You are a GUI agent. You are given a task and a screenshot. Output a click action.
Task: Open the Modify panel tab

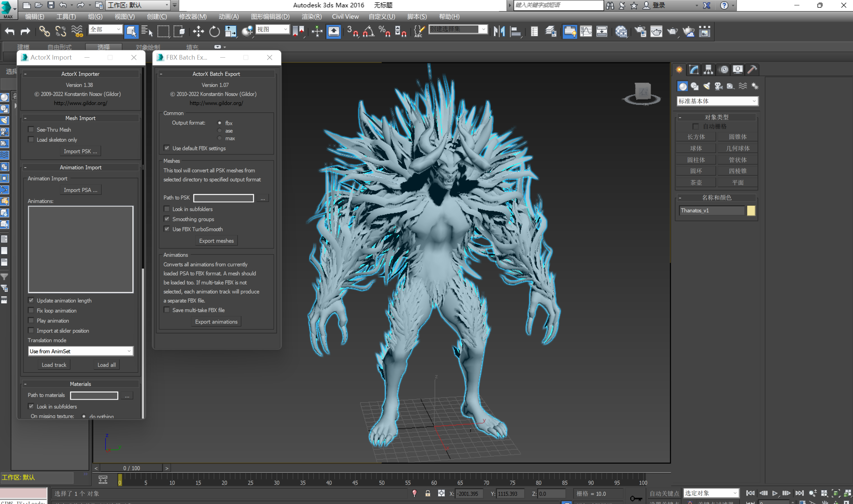coord(694,70)
